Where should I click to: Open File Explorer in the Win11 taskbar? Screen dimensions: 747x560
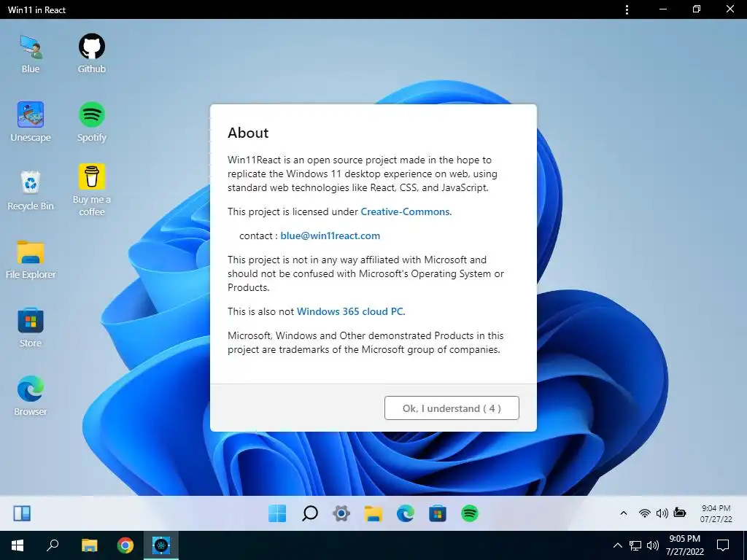click(x=373, y=513)
